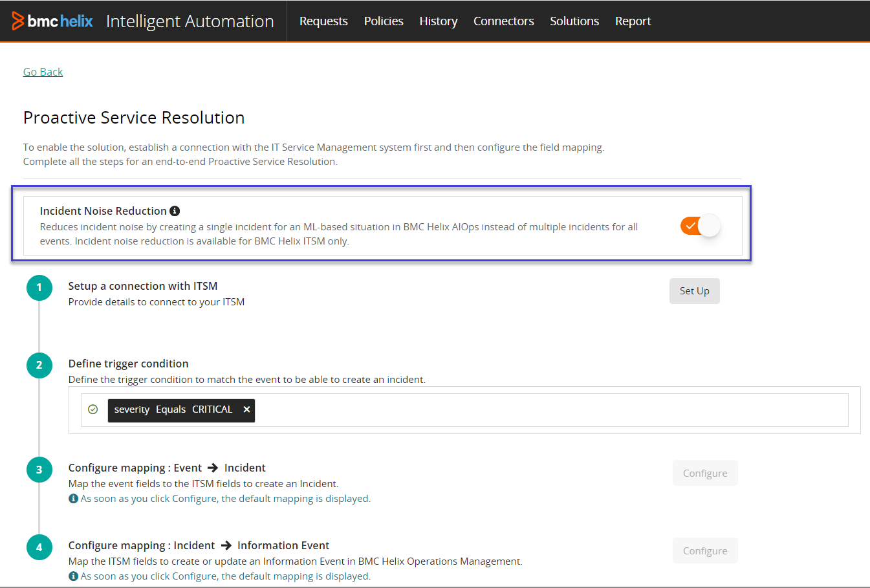The image size is (870, 588).
Task: Click 'Provide details to connect to your ITSM'
Action: tap(157, 302)
